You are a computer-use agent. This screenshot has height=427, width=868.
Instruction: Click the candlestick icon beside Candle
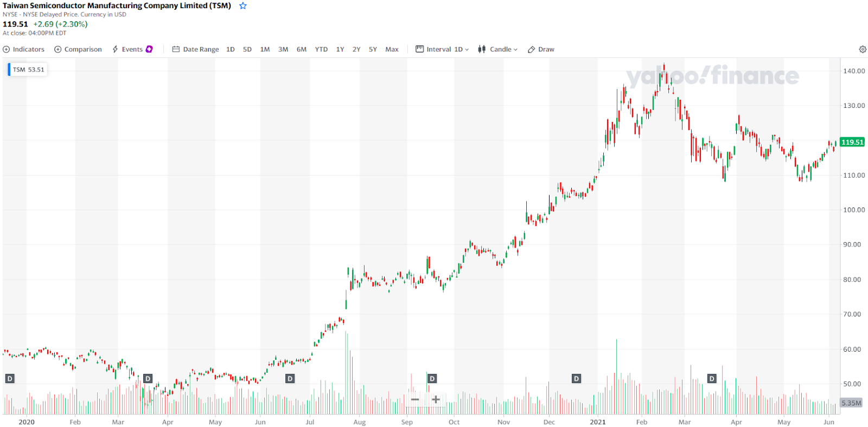(x=482, y=49)
